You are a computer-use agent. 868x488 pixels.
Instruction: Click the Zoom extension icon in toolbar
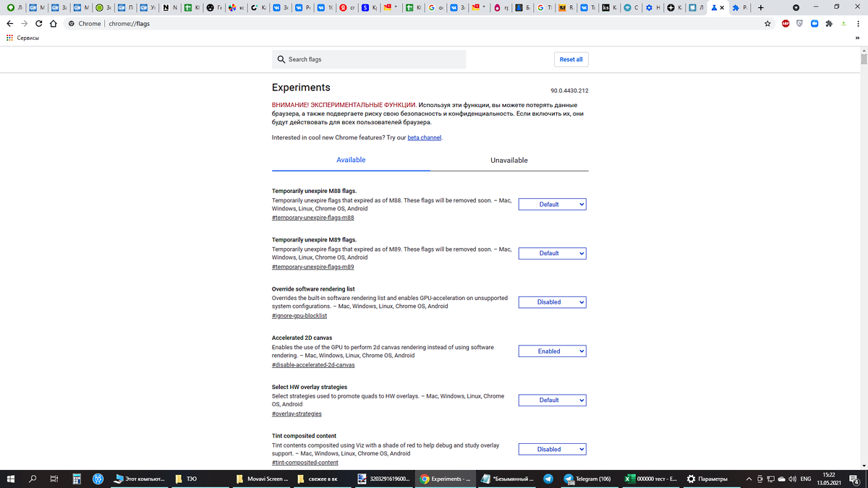pyautogui.click(x=814, y=23)
